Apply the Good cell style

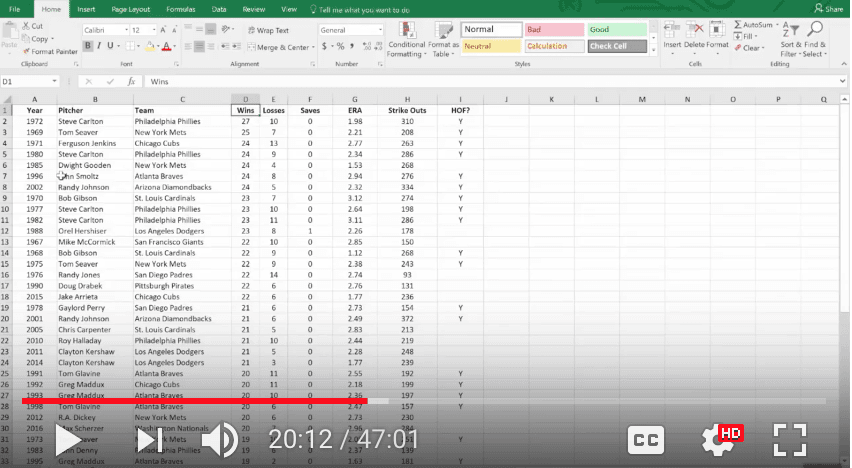[618, 30]
